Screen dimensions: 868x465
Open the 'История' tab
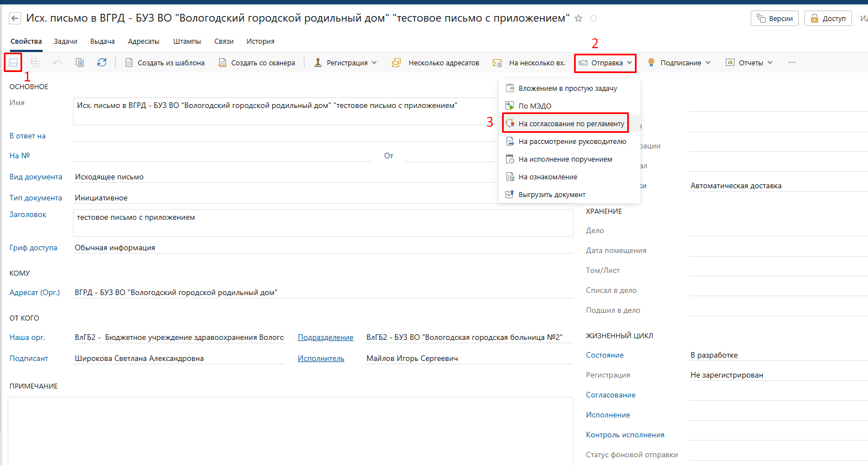click(x=260, y=42)
